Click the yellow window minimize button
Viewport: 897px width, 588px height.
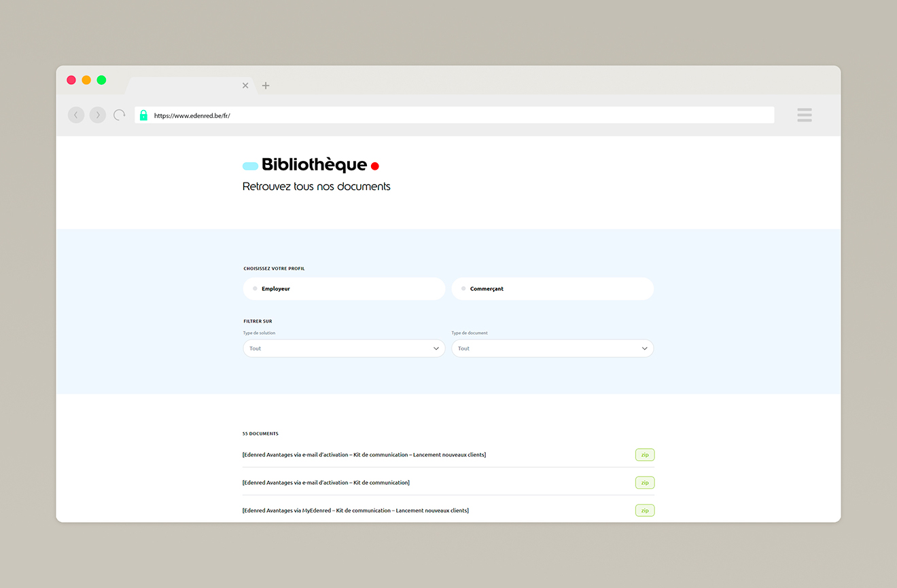(x=86, y=80)
